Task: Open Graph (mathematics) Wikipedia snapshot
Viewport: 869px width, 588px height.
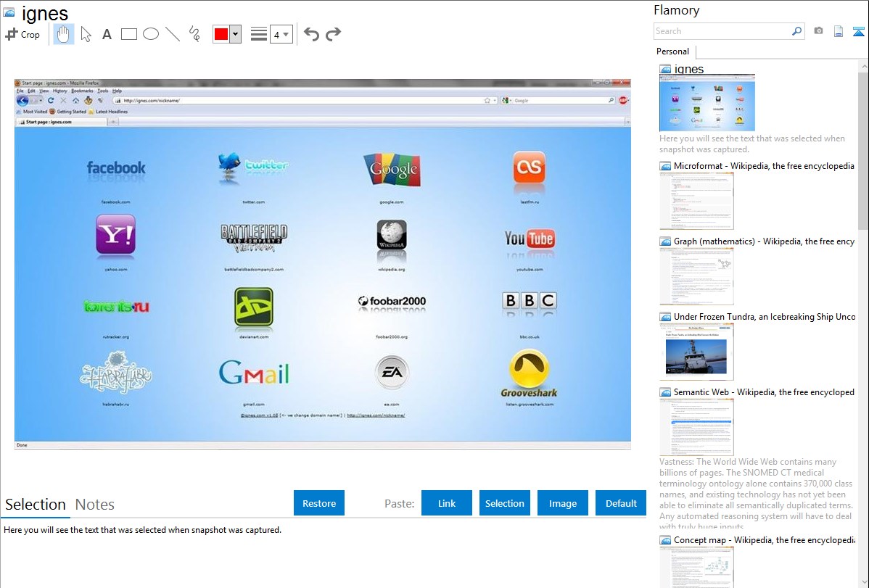Action: [x=764, y=241]
